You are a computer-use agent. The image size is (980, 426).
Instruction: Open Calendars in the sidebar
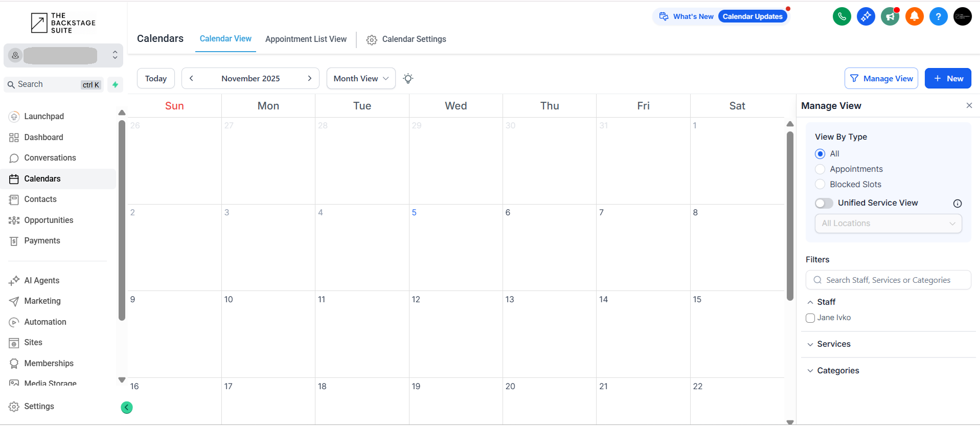click(x=59, y=179)
